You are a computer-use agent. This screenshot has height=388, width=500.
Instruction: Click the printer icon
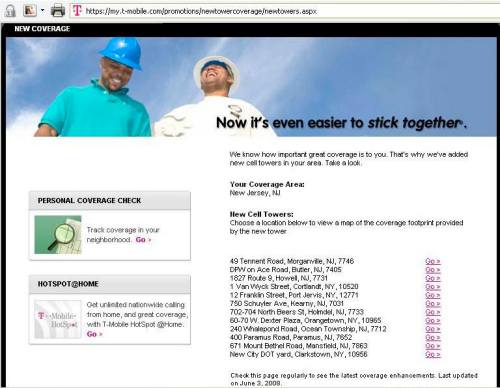click(58, 11)
